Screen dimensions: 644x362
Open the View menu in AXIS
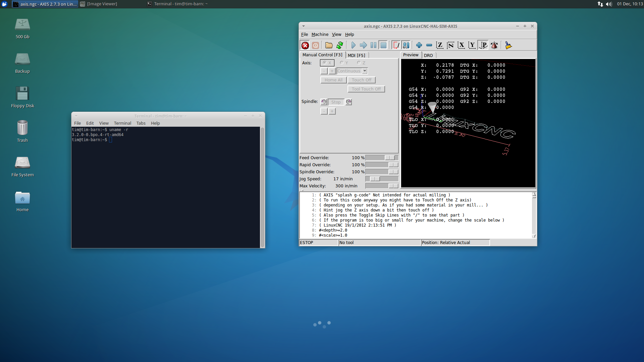336,35
